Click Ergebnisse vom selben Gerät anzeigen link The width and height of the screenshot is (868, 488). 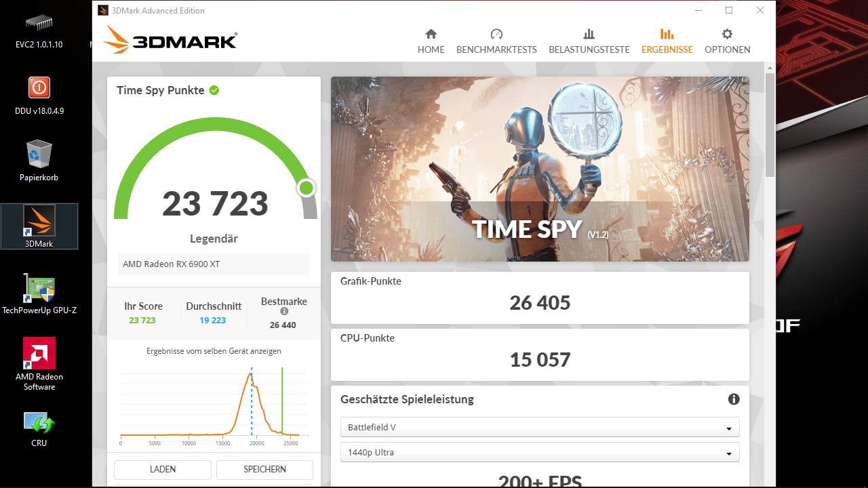point(214,351)
